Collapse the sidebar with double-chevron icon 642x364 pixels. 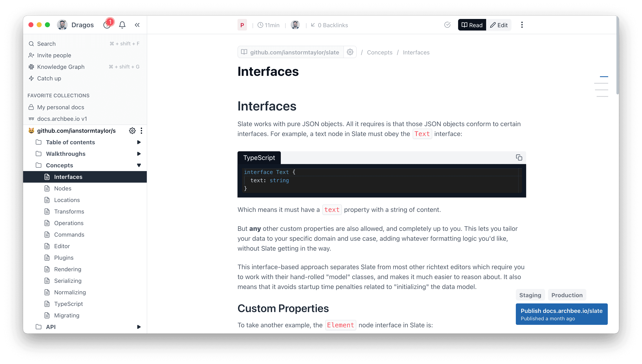(x=137, y=25)
